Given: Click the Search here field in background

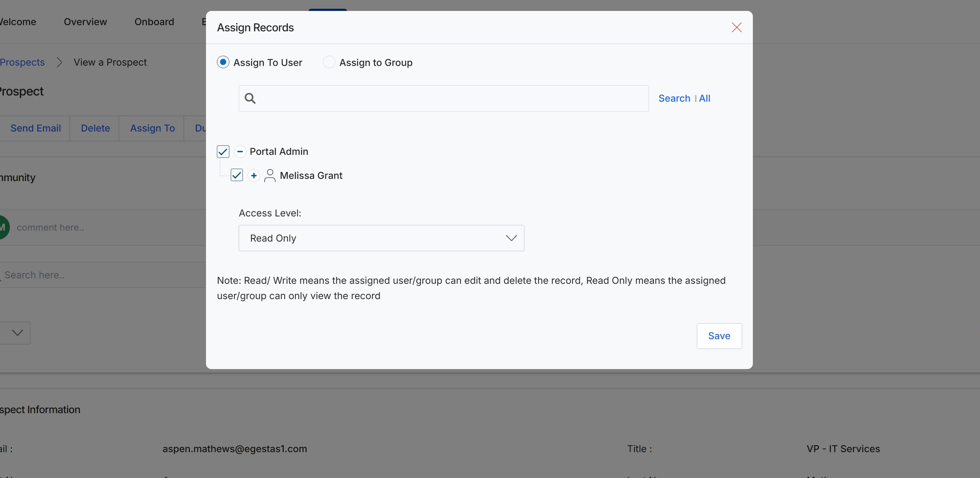Looking at the screenshot, I should (103, 275).
